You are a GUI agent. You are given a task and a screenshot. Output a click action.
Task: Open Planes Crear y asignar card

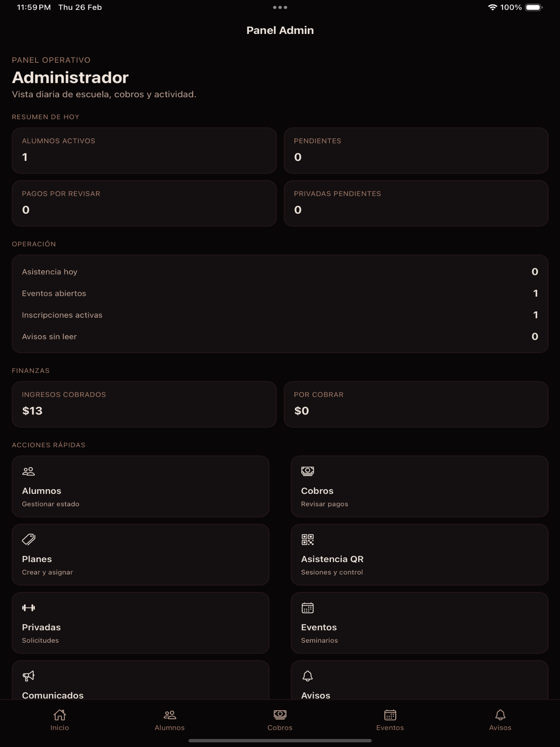point(141,555)
